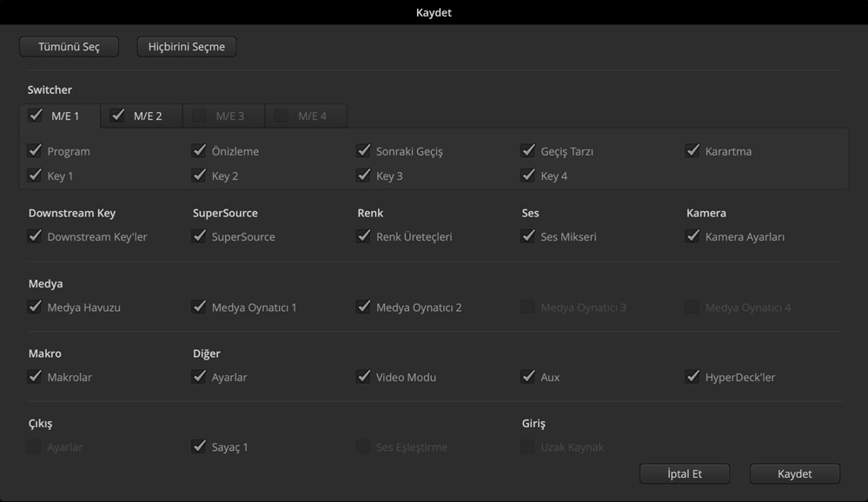Click the İptal Et button
Viewport: 868px width, 502px height.
point(685,474)
